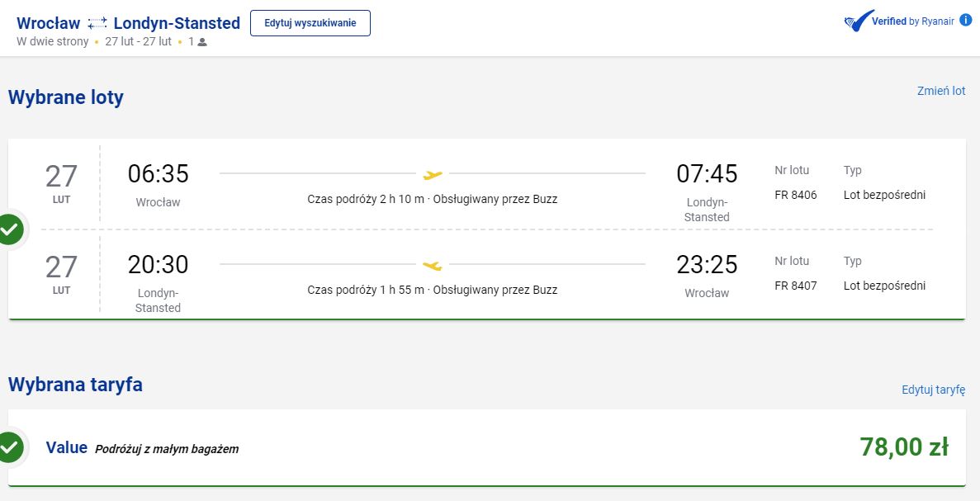Click the passenger person icon in search summary
Screen dimensions: 980x501
pos(202,42)
